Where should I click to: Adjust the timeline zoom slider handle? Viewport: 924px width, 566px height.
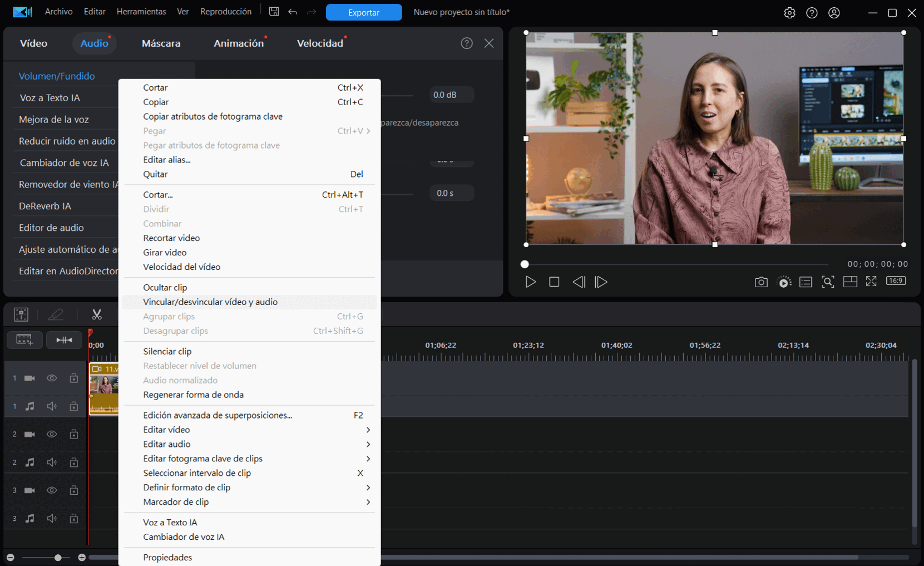click(58, 557)
